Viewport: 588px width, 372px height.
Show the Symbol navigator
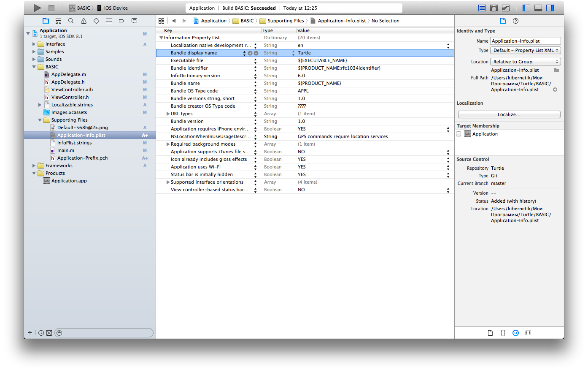coord(58,21)
